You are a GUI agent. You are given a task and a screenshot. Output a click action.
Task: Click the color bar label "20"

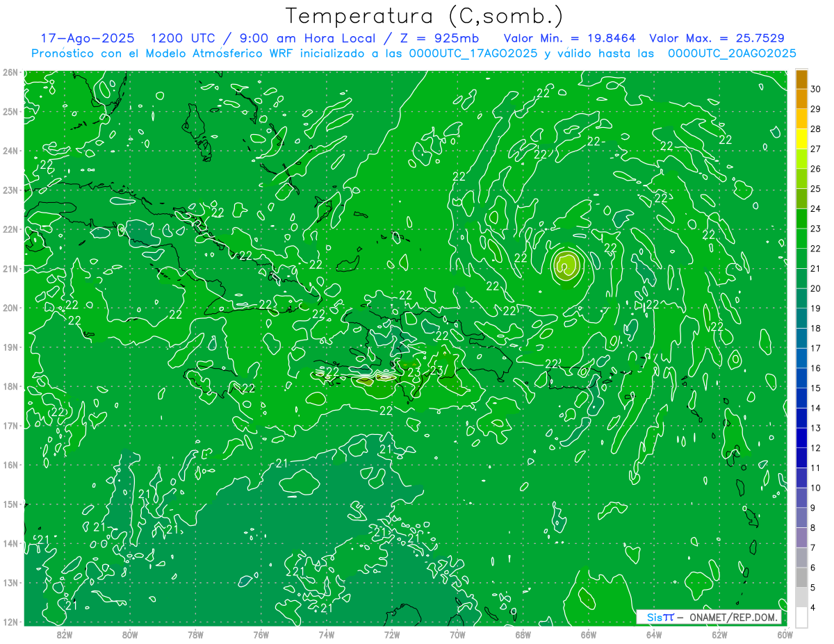pos(816,288)
